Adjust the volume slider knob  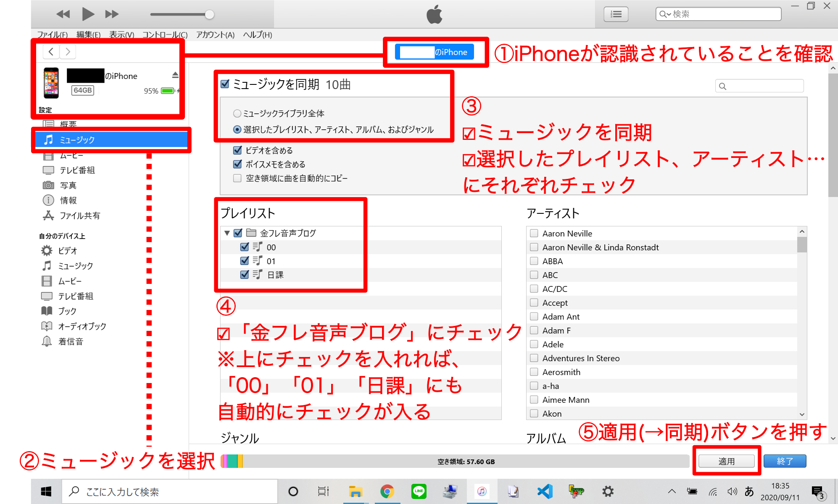pos(209,15)
